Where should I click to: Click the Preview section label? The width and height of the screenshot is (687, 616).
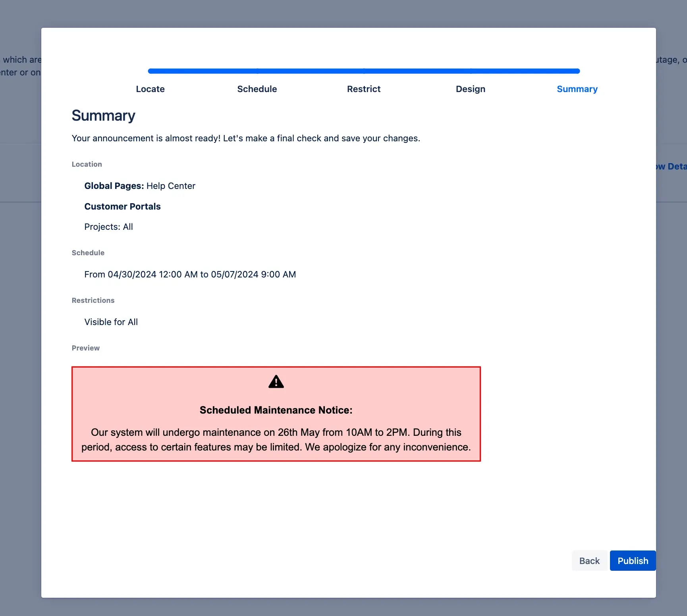(x=85, y=348)
